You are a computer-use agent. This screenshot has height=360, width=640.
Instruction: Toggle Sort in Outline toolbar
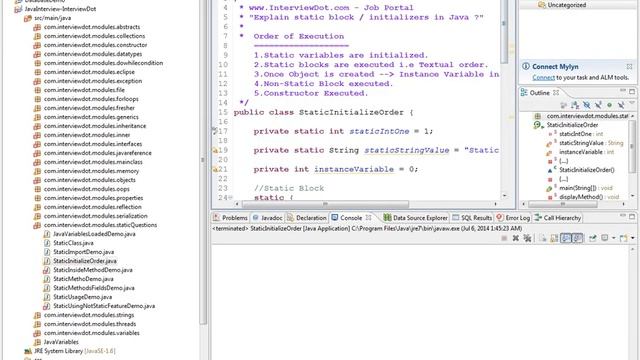point(575,105)
